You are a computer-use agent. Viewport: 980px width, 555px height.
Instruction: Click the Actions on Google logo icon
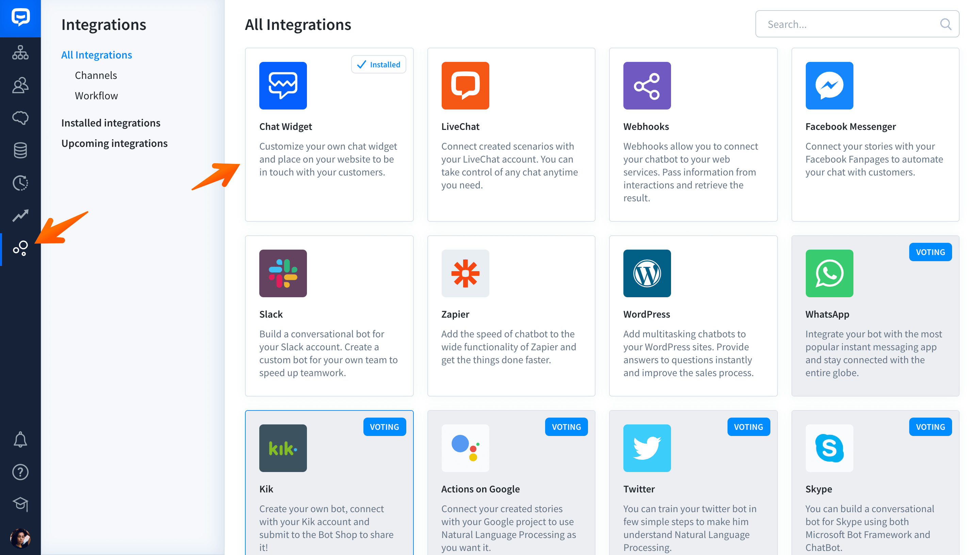pyautogui.click(x=465, y=448)
